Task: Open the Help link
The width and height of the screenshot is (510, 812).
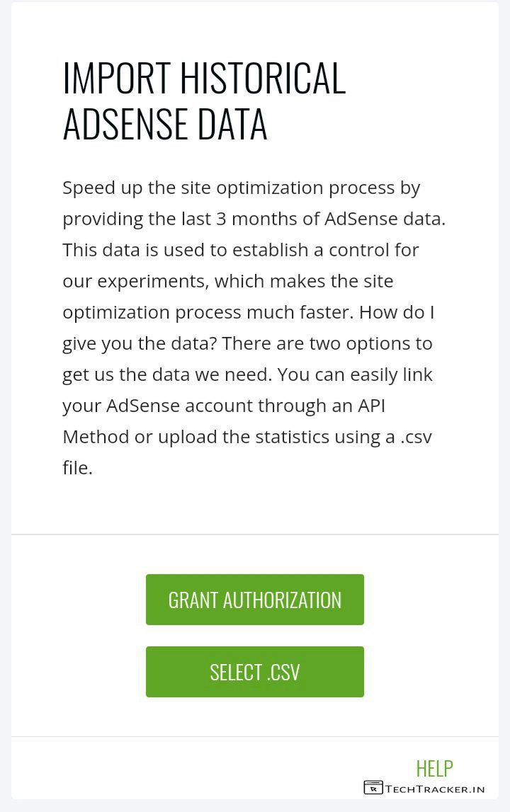Action: point(434,768)
